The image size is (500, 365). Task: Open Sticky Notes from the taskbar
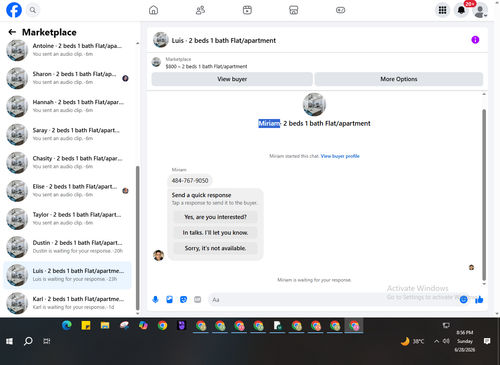tap(86, 325)
